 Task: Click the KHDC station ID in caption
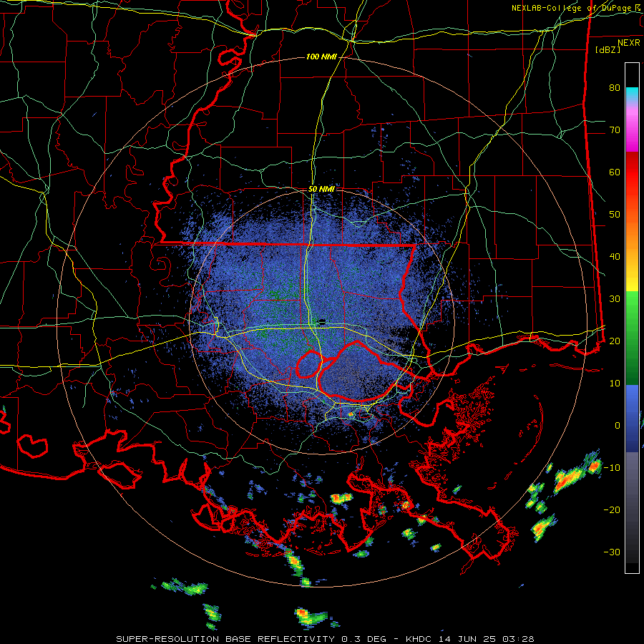419,639
